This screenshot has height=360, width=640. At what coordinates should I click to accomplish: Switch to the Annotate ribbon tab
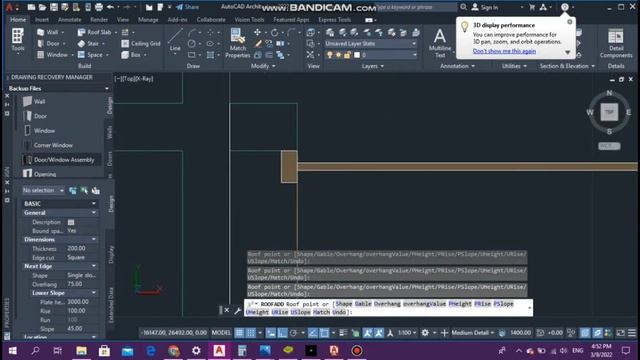(69, 19)
